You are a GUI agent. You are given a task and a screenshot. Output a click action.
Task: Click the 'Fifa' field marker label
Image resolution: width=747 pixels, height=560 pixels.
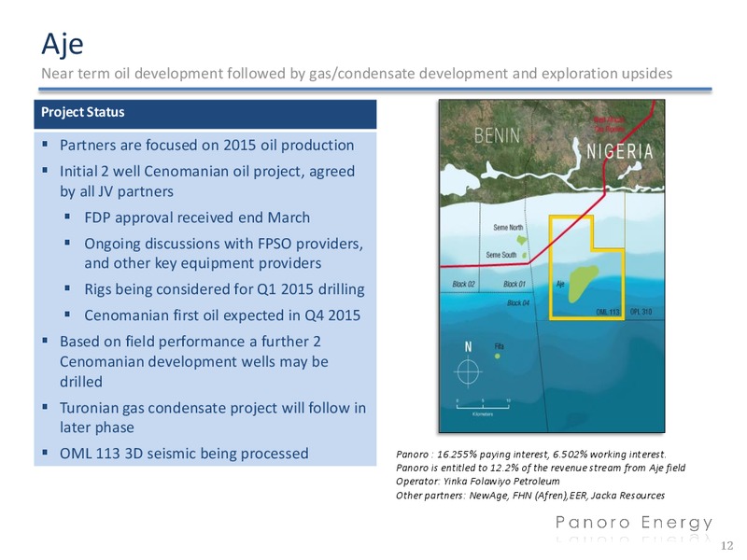point(499,346)
